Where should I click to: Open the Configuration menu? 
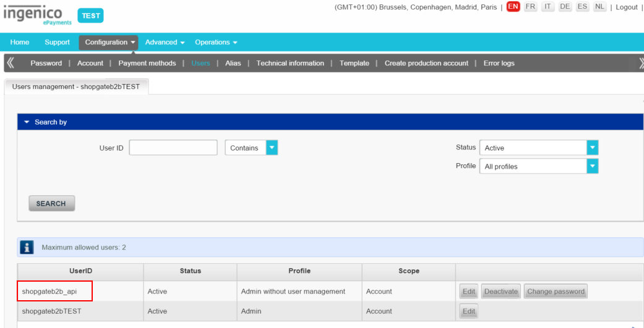(x=109, y=42)
